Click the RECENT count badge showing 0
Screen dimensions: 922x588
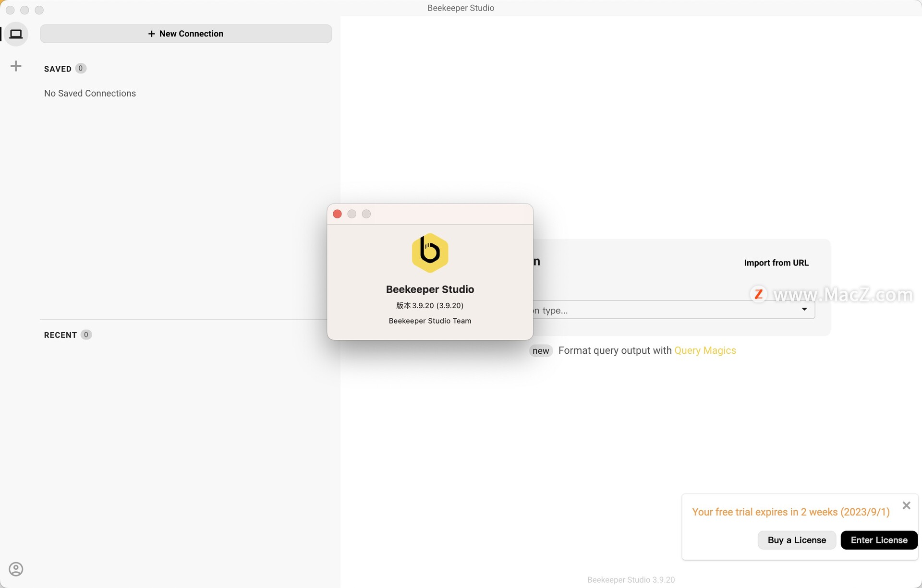[86, 335]
